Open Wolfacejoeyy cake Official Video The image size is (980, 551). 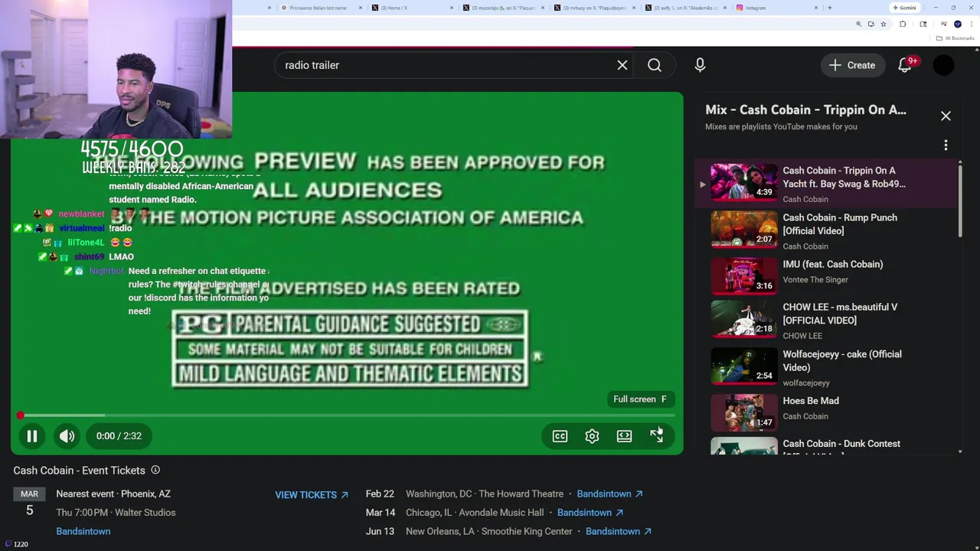point(827,367)
